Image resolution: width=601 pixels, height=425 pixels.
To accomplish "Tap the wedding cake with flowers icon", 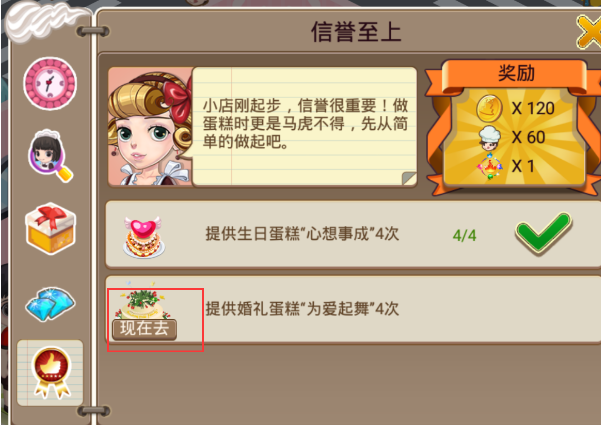I will point(143,302).
